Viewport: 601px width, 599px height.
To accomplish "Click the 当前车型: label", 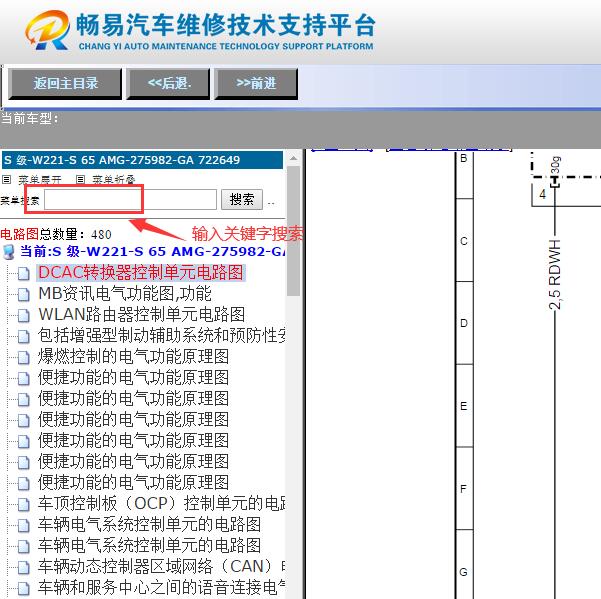I will (30, 118).
